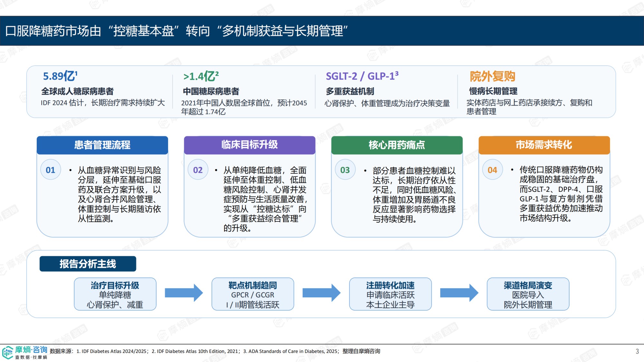The height and width of the screenshot is (362, 644).
Task: Click the paragraph starting 从单纯降低血糖
Action: (265, 199)
